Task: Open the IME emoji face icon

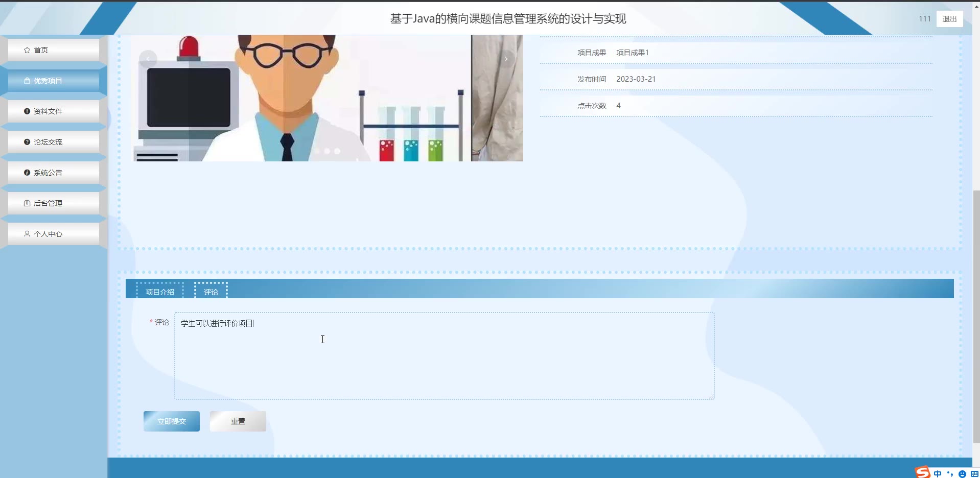Action: coord(962,474)
